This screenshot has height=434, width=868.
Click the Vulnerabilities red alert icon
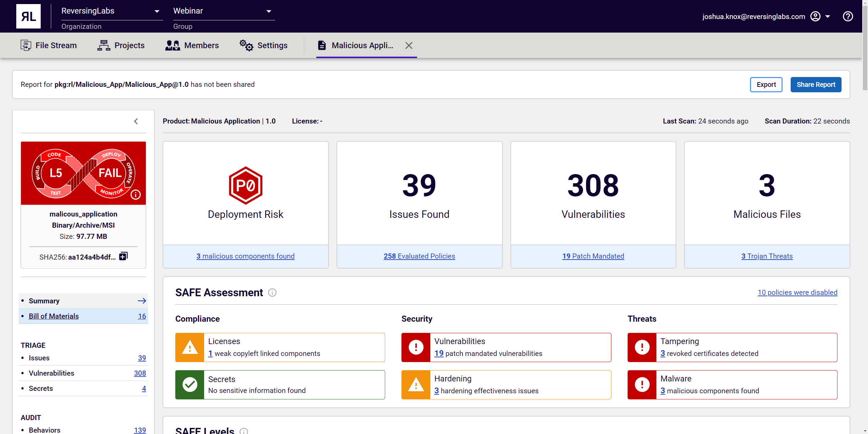pos(416,347)
